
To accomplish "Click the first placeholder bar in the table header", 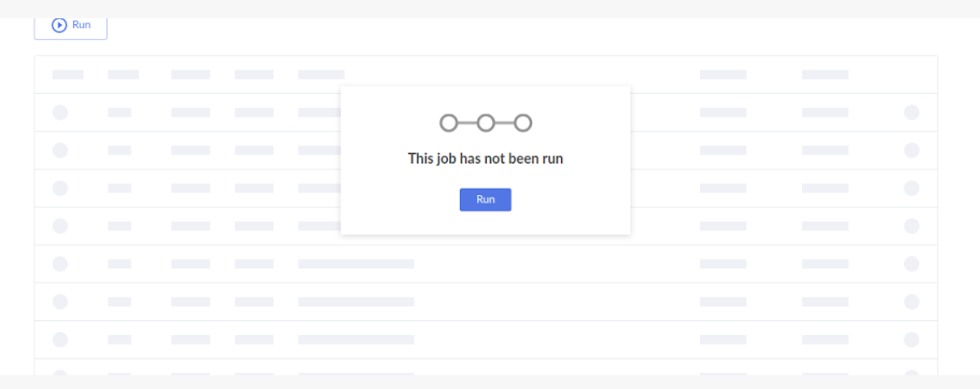I will [x=68, y=75].
